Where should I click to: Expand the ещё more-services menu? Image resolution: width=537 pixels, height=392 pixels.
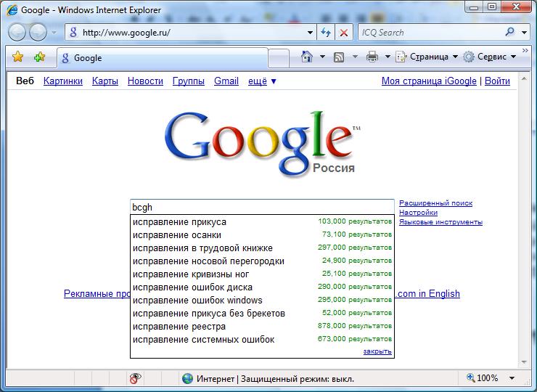pyautogui.click(x=263, y=81)
